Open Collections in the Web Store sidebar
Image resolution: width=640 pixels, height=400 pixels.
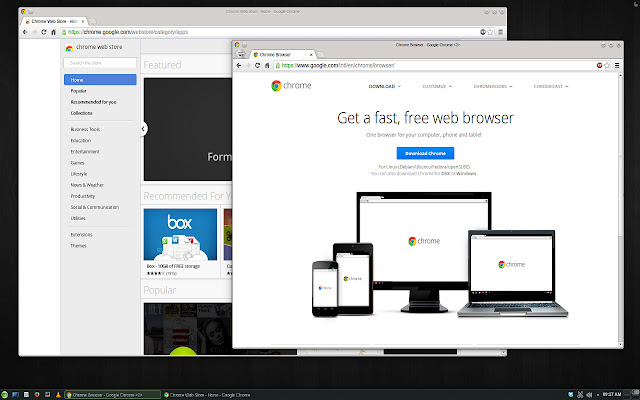pyautogui.click(x=81, y=113)
